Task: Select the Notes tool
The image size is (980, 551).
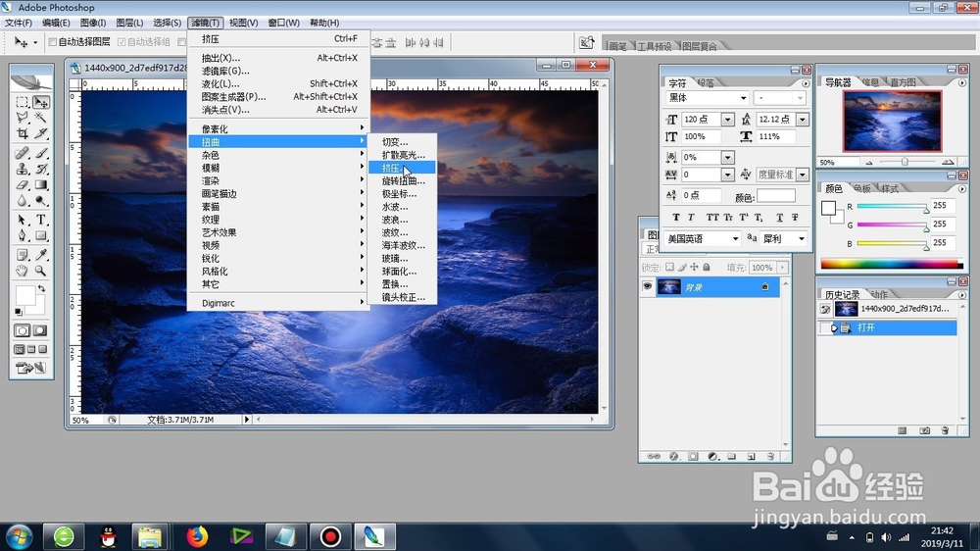Action: pyautogui.click(x=23, y=255)
